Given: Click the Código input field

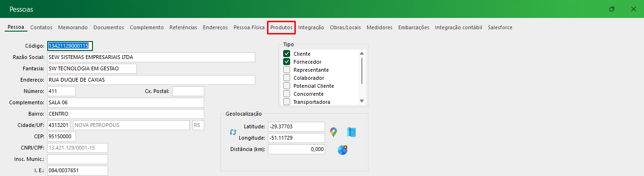Looking at the screenshot, I should pos(70,46).
